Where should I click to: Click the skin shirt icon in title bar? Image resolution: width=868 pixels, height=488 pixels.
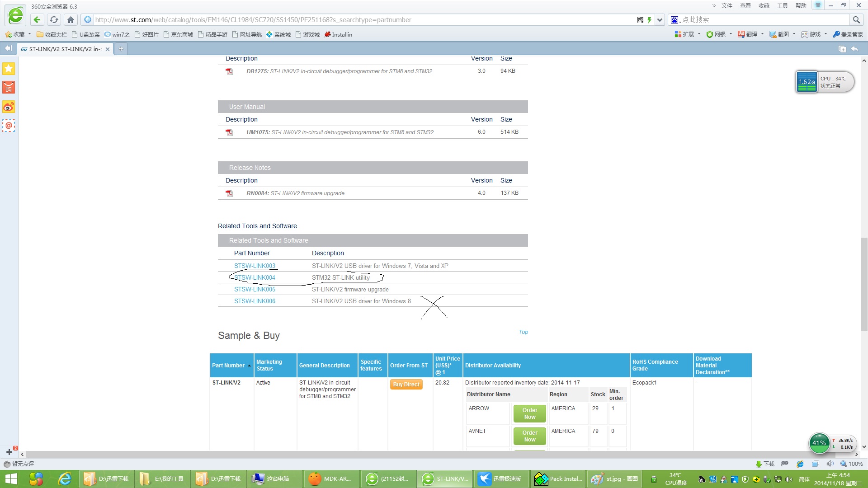click(818, 5)
